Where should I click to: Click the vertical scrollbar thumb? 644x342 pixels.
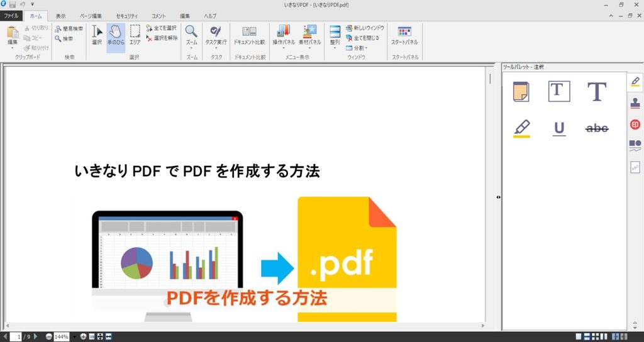[x=489, y=79]
